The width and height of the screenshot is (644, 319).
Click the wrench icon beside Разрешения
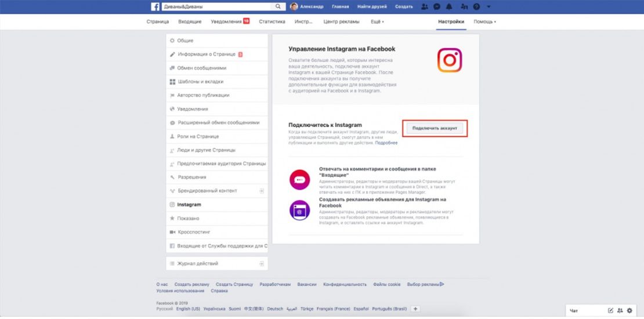coord(172,177)
